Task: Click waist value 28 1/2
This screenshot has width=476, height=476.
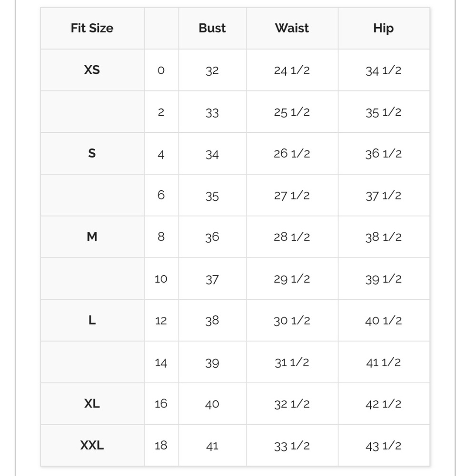Action: (292, 237)
